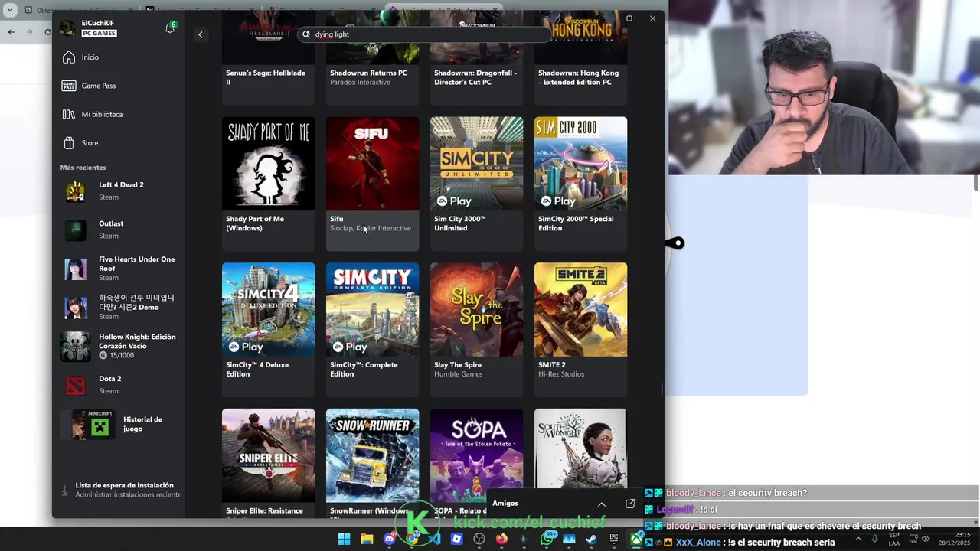Viewport: 980px width, 551px height.
Task: Open the Game Pass sidebar icon
Action: click(x=69, y=86)
